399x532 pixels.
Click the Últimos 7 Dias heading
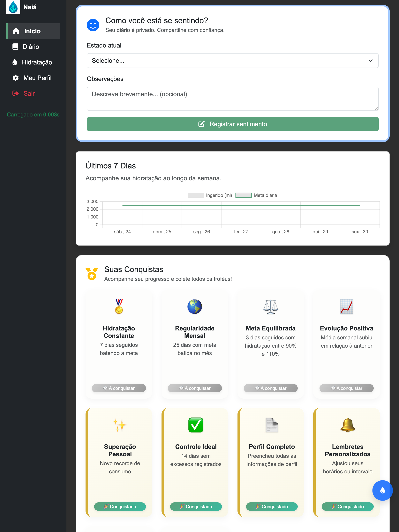(111, 166)
